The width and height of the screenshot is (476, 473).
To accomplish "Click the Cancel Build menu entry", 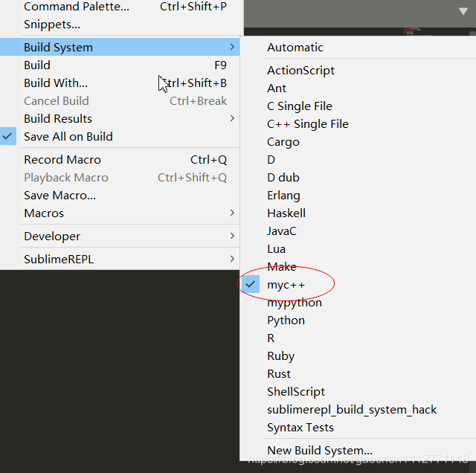I will click(x=120, y=101).
